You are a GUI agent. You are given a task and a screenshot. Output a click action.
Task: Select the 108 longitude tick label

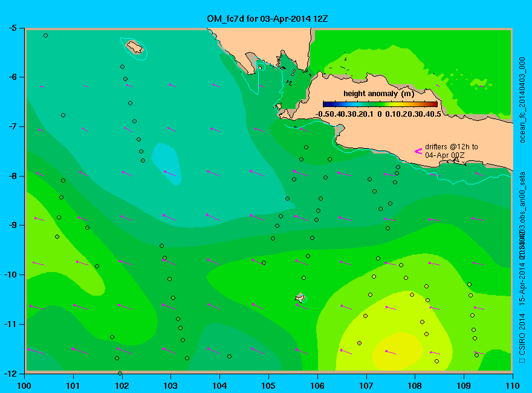pyautogui.click(x=415, y=386)
